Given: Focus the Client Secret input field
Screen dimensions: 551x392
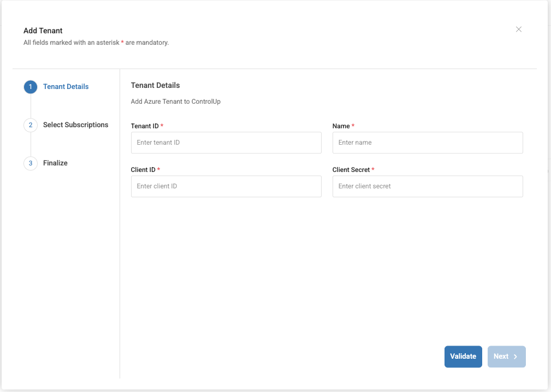Looking at the screenshot, I should coord(428,186).
